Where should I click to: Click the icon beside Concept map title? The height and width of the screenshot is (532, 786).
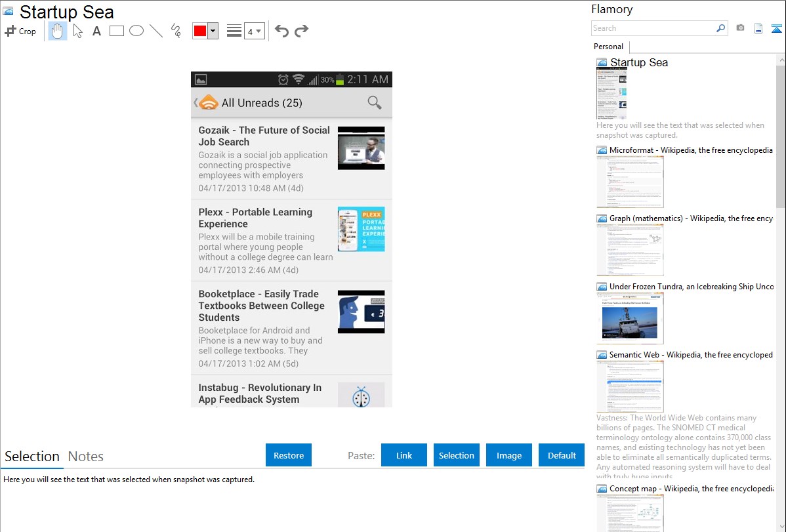(x=602, y=489)
